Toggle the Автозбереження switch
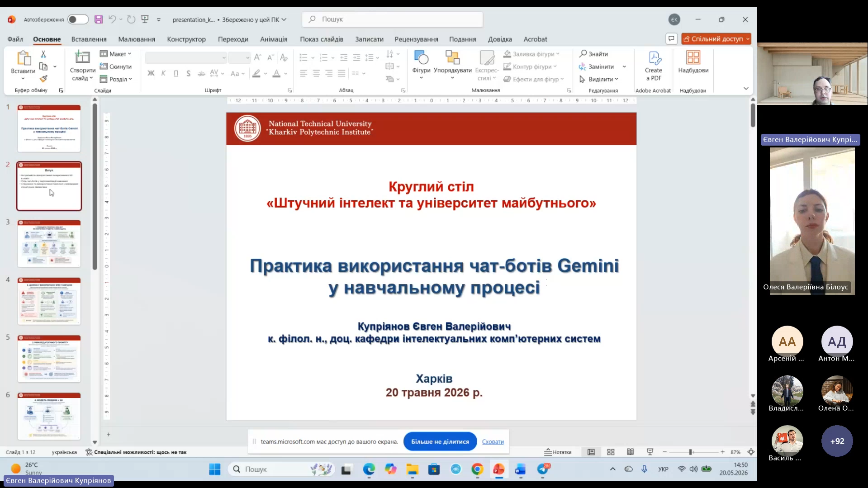This screenshot has width=868, height=488. click(78, 19)
